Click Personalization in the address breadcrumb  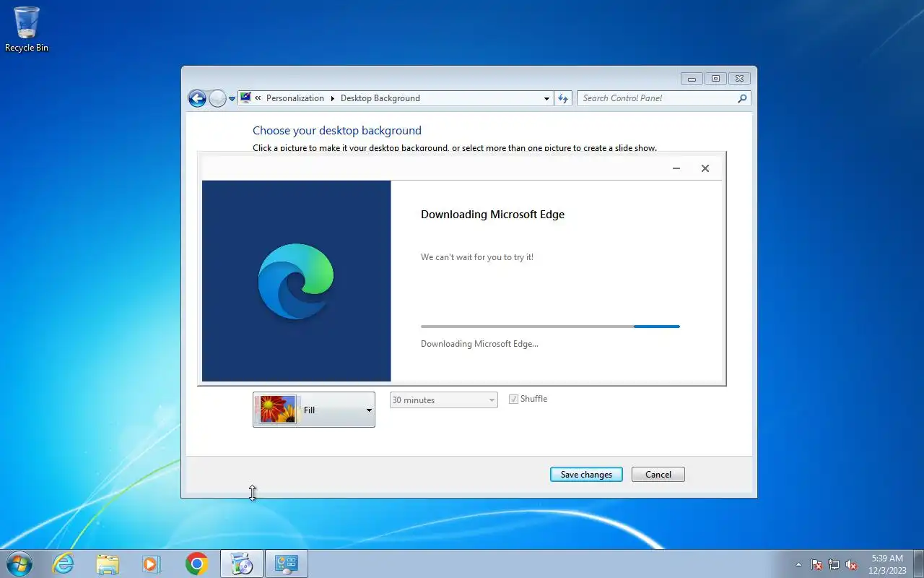pyautogui.click(x=295, y=98)
